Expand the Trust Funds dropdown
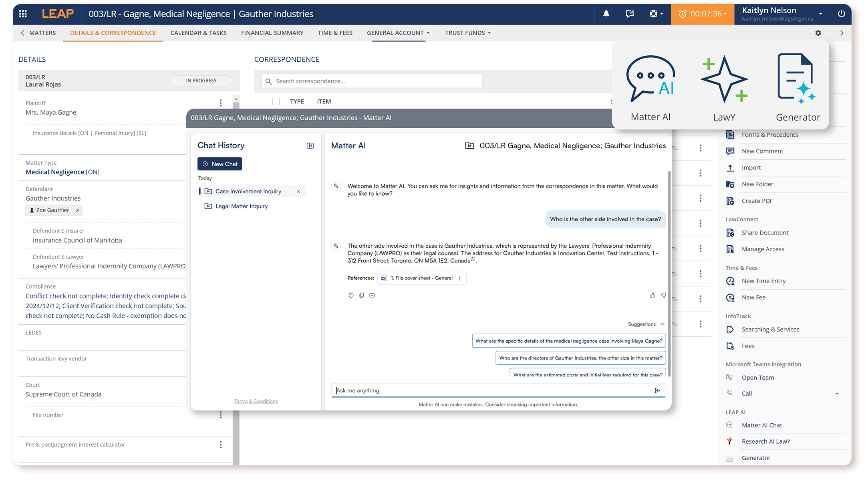Viewport: 868px width, 481px height. click(467, 33)
